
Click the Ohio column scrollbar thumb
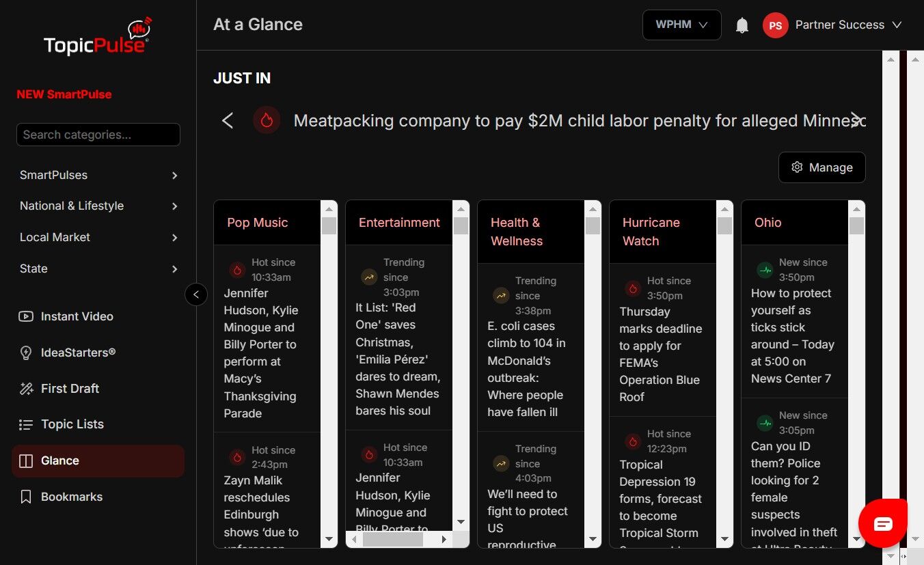click(856, 225)
